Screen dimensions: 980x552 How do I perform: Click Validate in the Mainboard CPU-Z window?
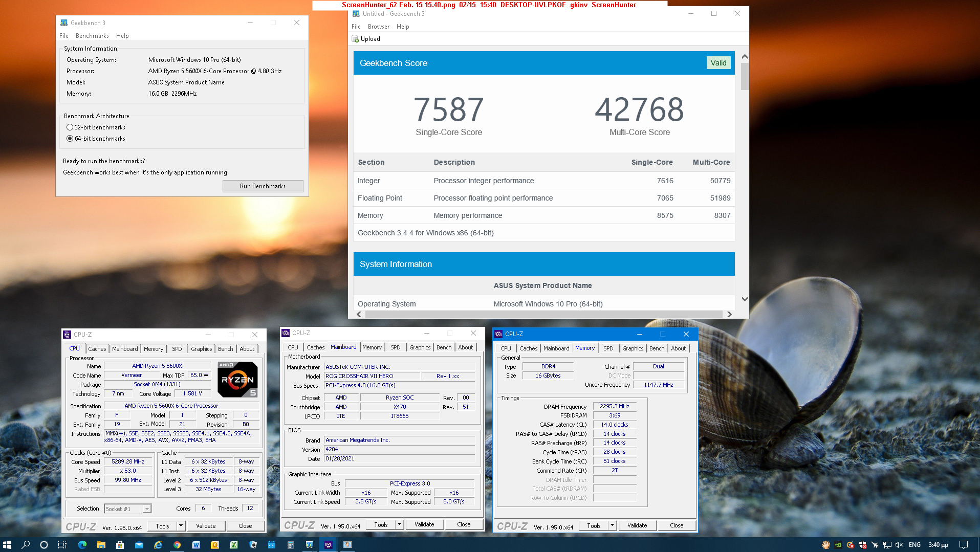click(x=424, y=524)
